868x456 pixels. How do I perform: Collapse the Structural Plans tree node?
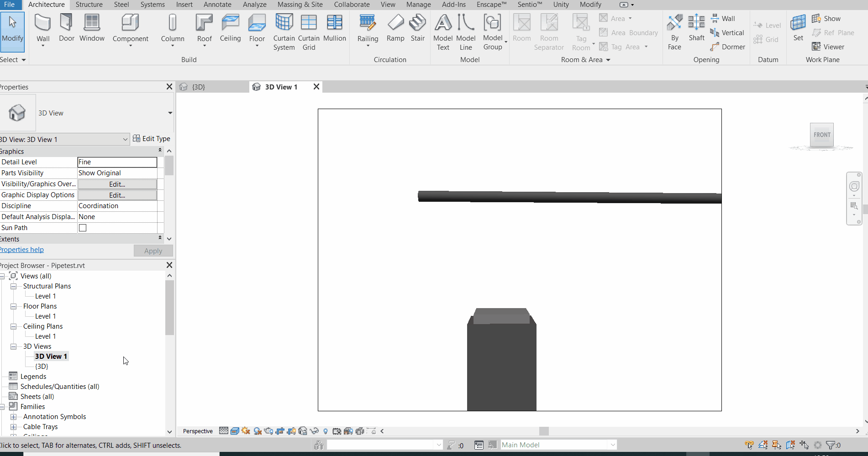[14, 286]
